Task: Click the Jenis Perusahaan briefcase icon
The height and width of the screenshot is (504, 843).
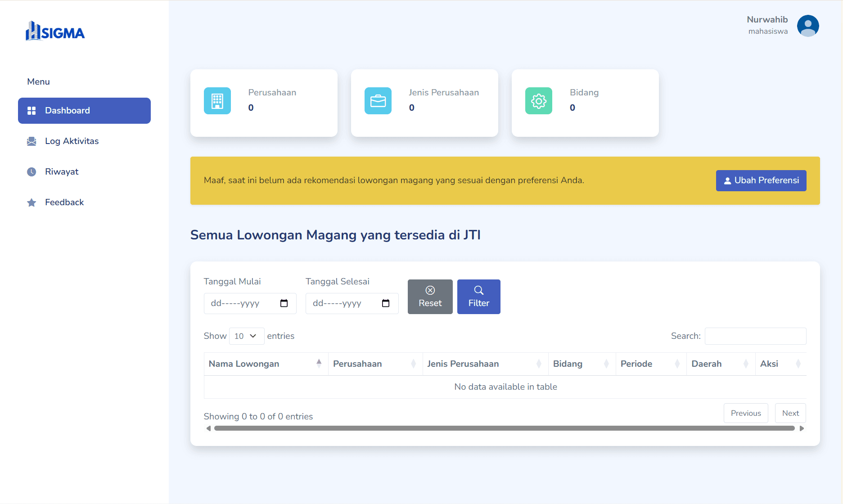Action: [x=378, y=101]
